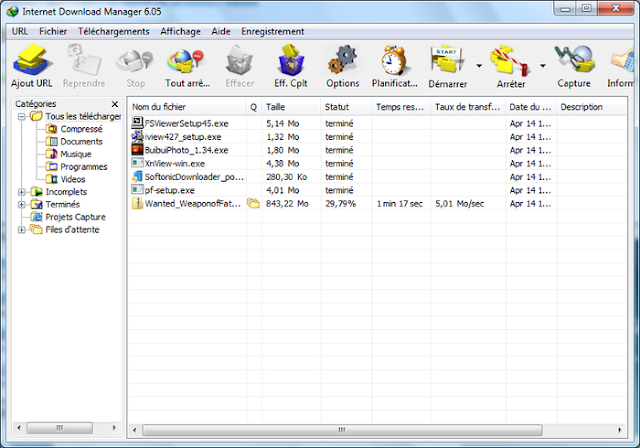640x448 pixels.
Task: Select the Documents category
Action: coord(81,142)
